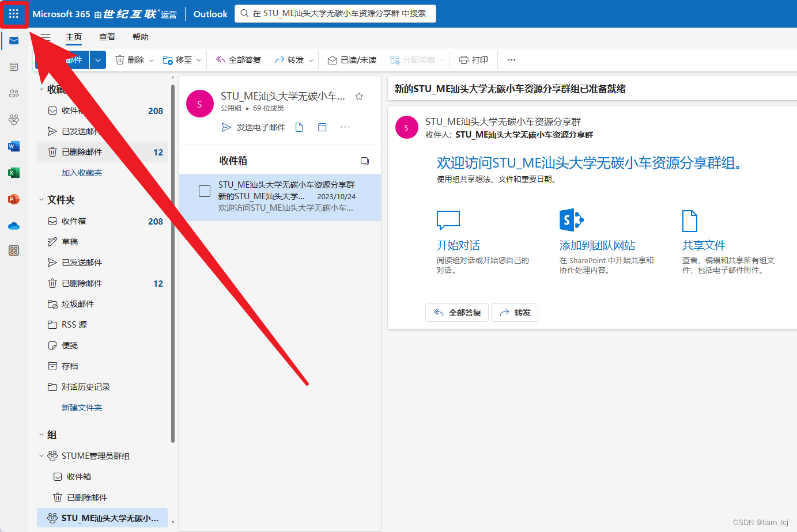The image size is (797, 532).
Task: Open the toolbar more options ellipsis
Action: coord(512,60)
